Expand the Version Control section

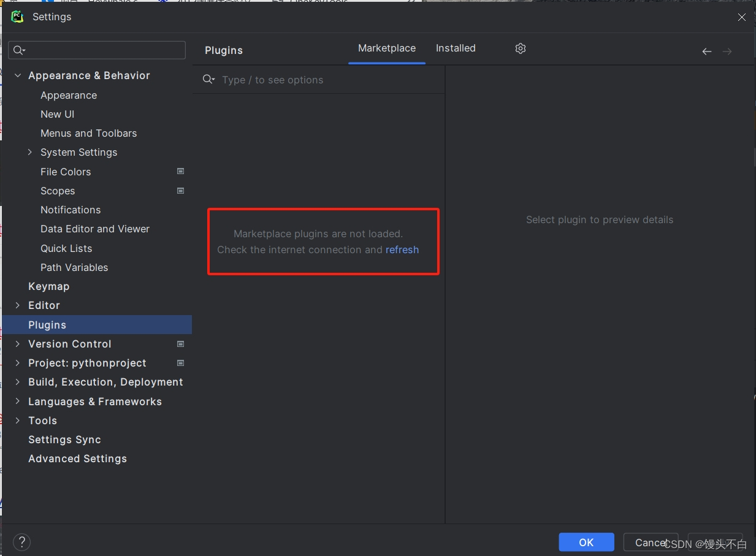point(17,344)
